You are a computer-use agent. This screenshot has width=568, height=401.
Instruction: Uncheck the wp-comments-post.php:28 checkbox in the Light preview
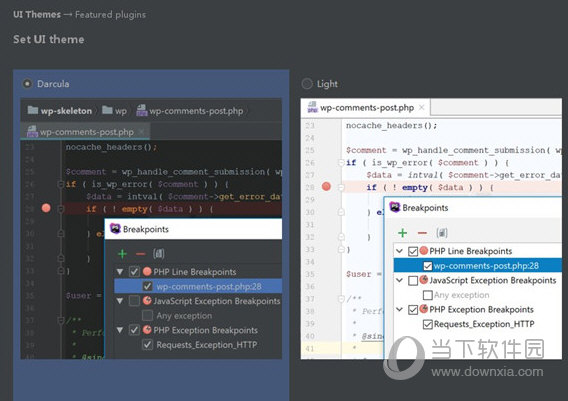(428, 266)
